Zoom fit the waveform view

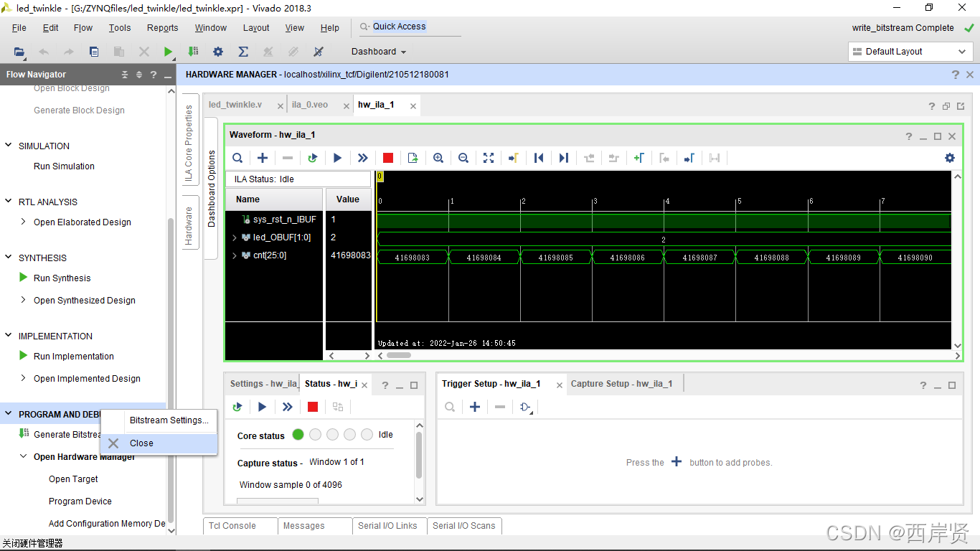pyautogui.click(x=489, y=158)
